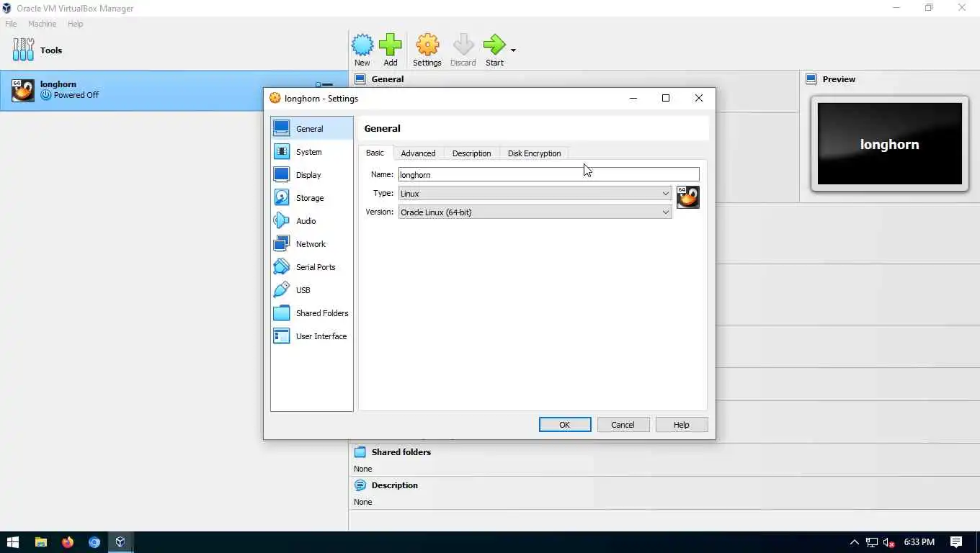Click the VirtualBox taskbar icon
The image size is (980, 553).
point(120,542)
